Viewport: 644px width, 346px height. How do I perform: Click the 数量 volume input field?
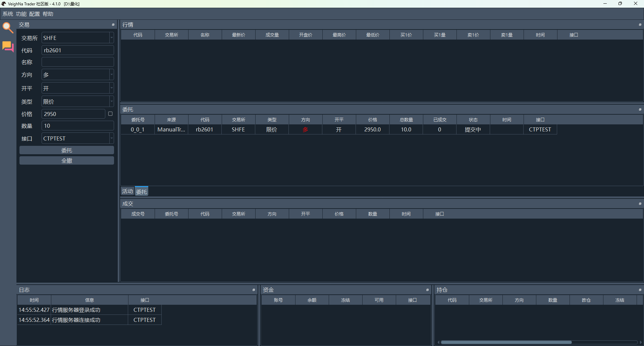(x=77, y=126)
